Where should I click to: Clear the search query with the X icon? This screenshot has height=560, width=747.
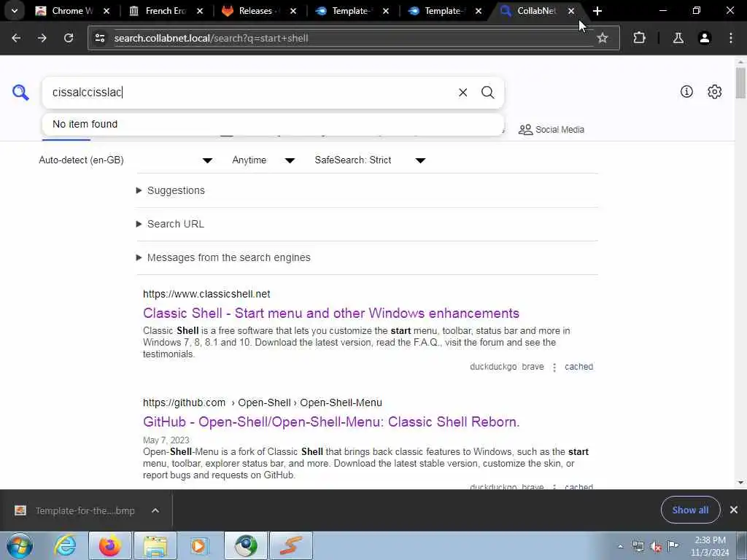462,93
